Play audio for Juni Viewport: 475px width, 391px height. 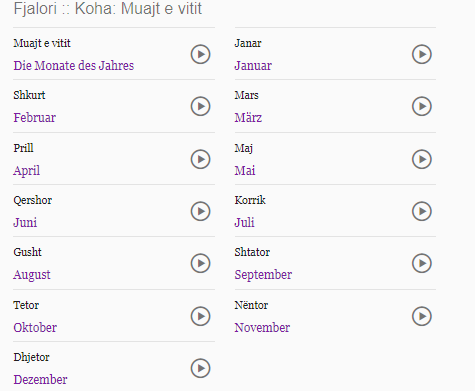click(x=200, y=211)
